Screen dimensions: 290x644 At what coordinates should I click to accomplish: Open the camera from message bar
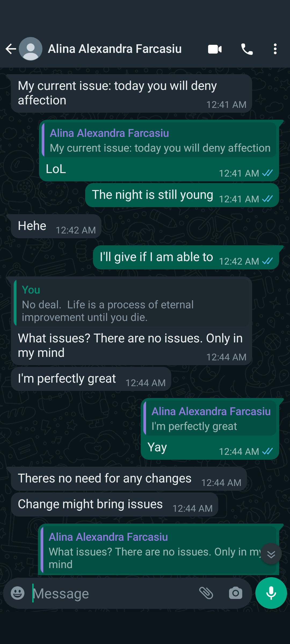point(235,593)
